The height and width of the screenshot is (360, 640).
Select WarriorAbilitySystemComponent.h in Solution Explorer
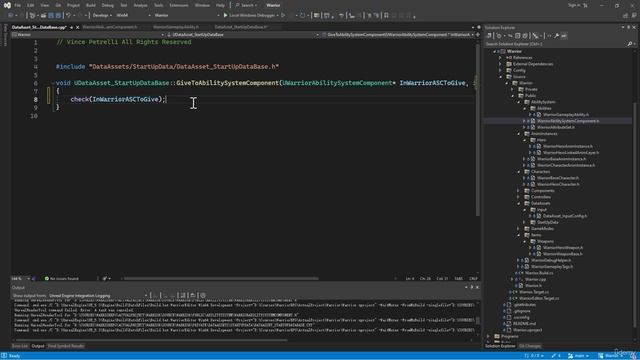tap(568, 121)
